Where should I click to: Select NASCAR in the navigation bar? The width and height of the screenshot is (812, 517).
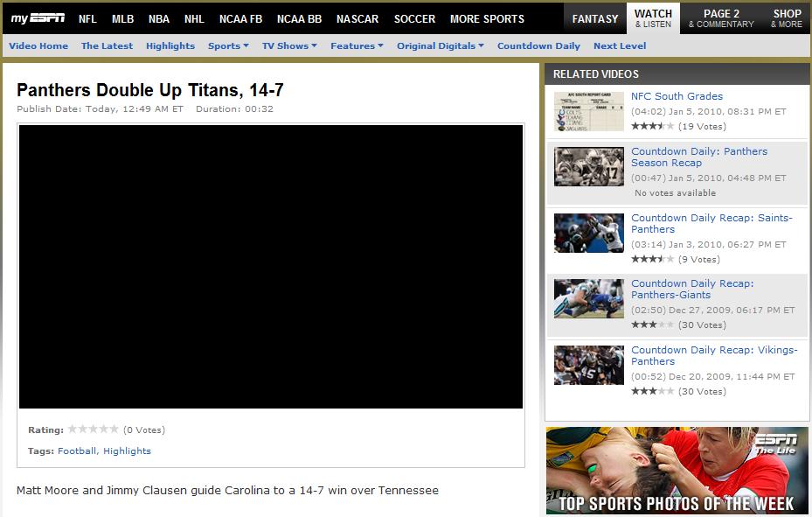(x=357, y=19)
